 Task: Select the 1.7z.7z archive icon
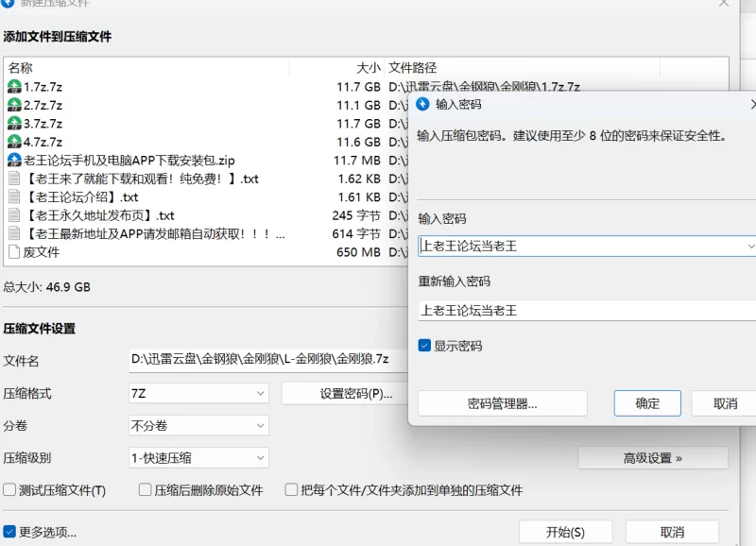click(x=14, y=87)
